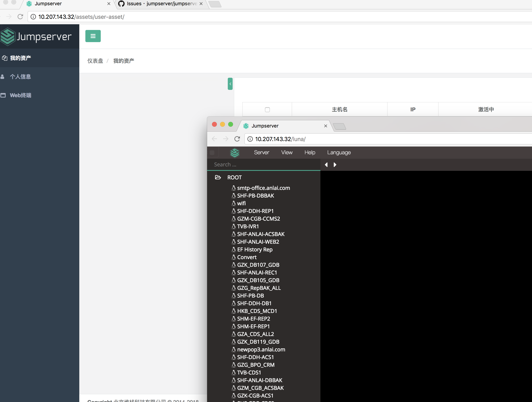
Task: Click the left triangle tab scroll arrow
Action: (326, 165)
